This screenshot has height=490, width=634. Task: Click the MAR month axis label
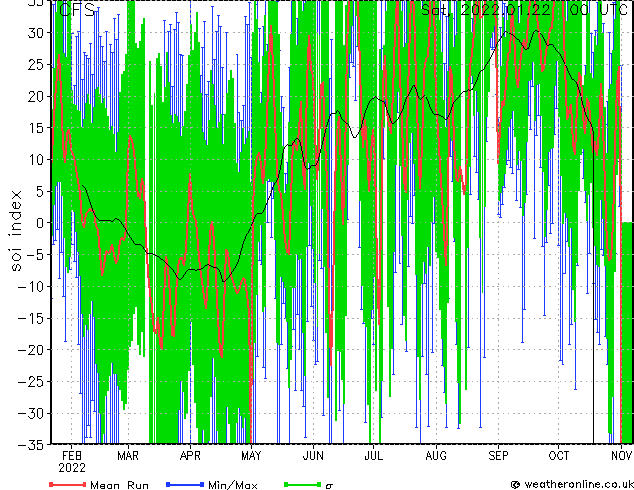[128, 456]
